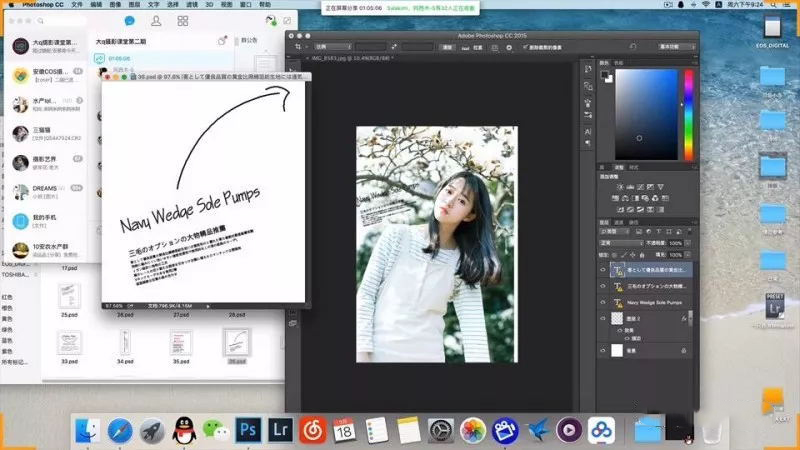800x450 pixels.
Task: Click the Lock position icon in Layers panel
Action: coord(633,255)
